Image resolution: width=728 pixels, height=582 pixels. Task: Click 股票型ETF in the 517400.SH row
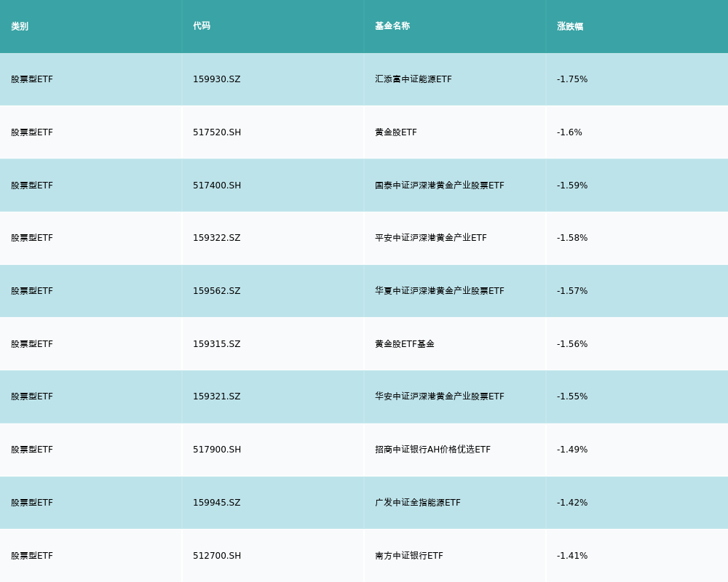[x=32, y=186]
